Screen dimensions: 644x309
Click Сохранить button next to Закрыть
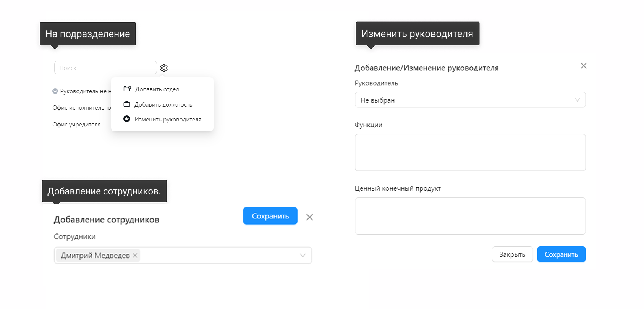561,254
